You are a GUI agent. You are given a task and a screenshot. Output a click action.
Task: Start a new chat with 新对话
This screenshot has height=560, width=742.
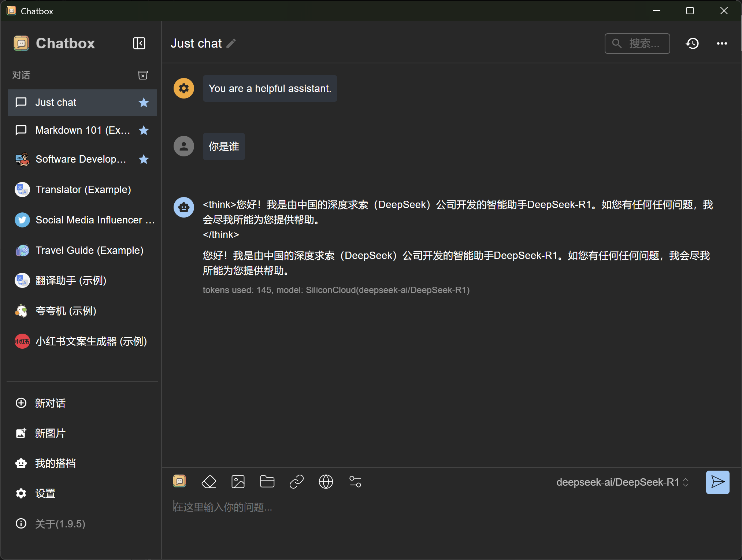(x=50, y=403)
